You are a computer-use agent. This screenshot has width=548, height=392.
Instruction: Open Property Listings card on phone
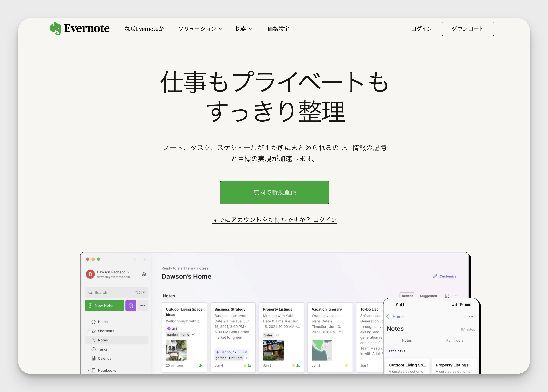point(454,367)
